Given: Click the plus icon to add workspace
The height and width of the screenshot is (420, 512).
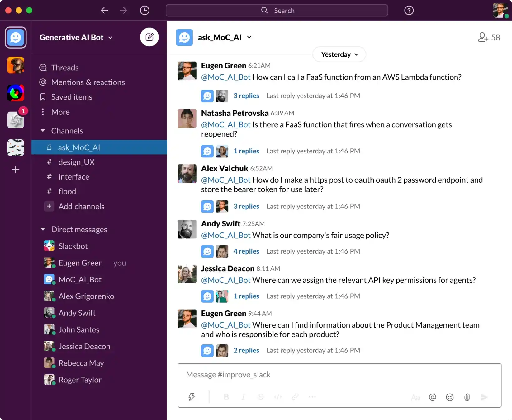Looking at the screenshot, I should 16,170.
